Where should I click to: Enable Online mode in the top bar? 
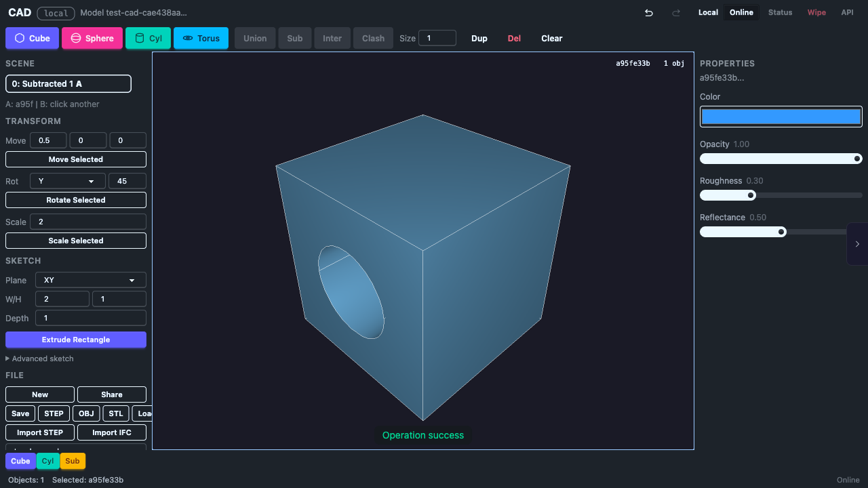(x=741, y=12)
